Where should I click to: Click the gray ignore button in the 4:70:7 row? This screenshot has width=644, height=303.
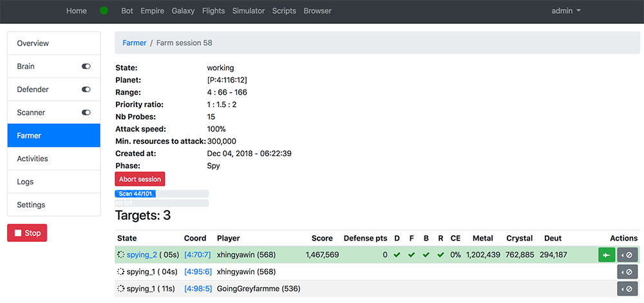pyautogui.click(x=627, y=255)
